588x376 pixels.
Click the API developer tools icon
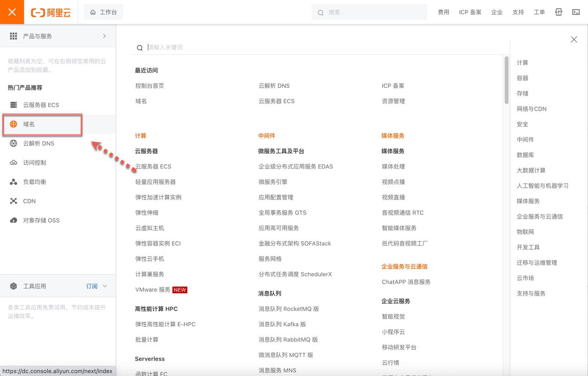pos(559,12)
